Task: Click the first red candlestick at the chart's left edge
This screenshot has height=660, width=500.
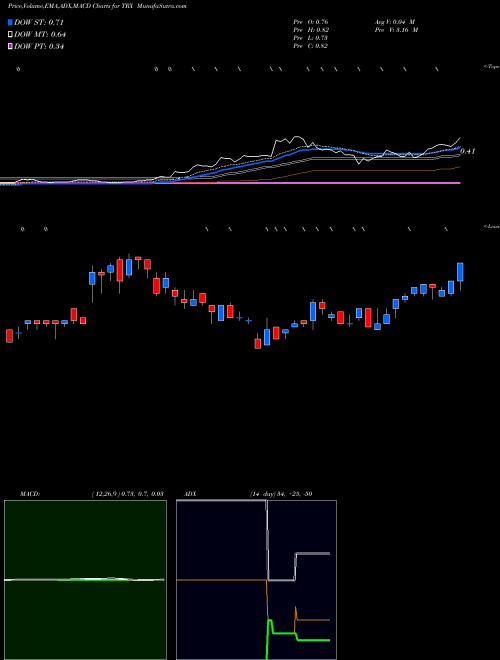Action: 9,336
